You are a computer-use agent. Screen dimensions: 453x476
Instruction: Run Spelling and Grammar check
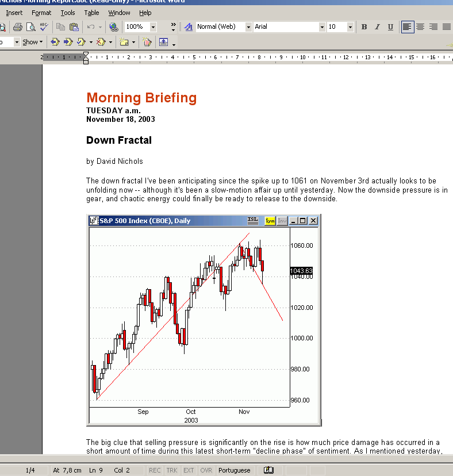click(44, 27)
